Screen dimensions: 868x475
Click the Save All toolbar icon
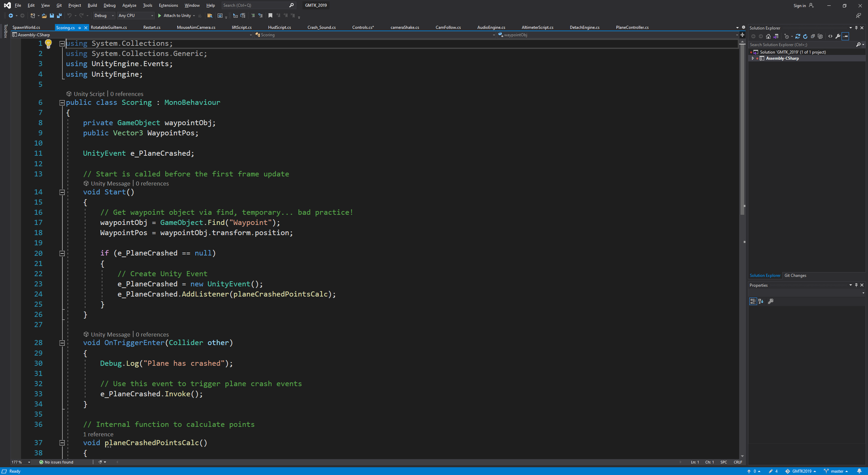pyautogui.click(x=59, y=16)
